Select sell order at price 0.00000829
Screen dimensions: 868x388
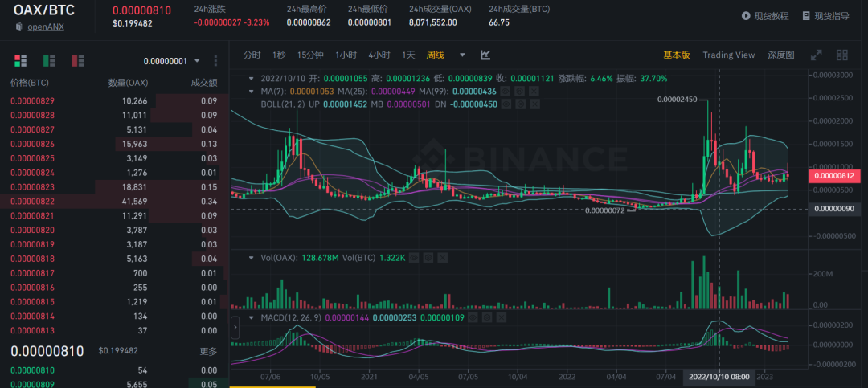(x=114, y=100)
